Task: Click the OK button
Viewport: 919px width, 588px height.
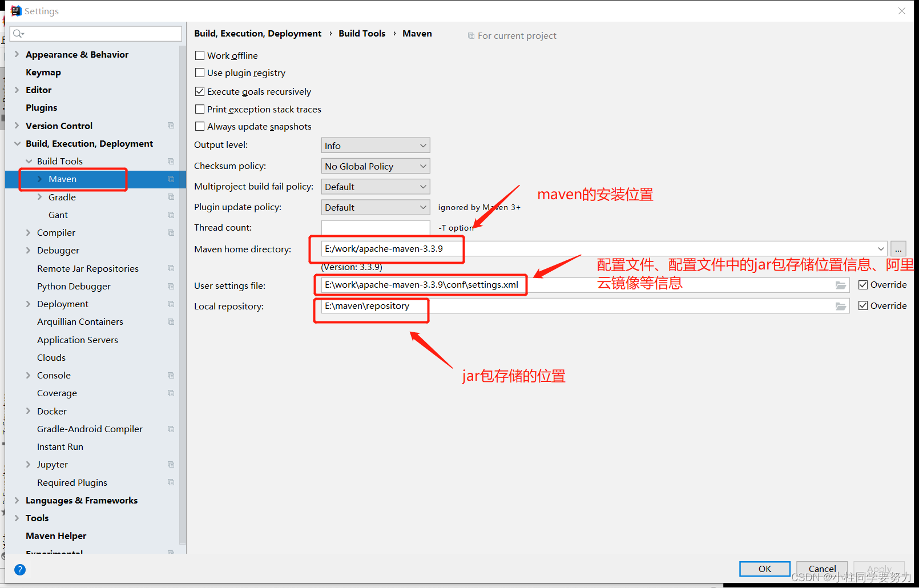Action: pyautogui.click(x=765, y=569)
